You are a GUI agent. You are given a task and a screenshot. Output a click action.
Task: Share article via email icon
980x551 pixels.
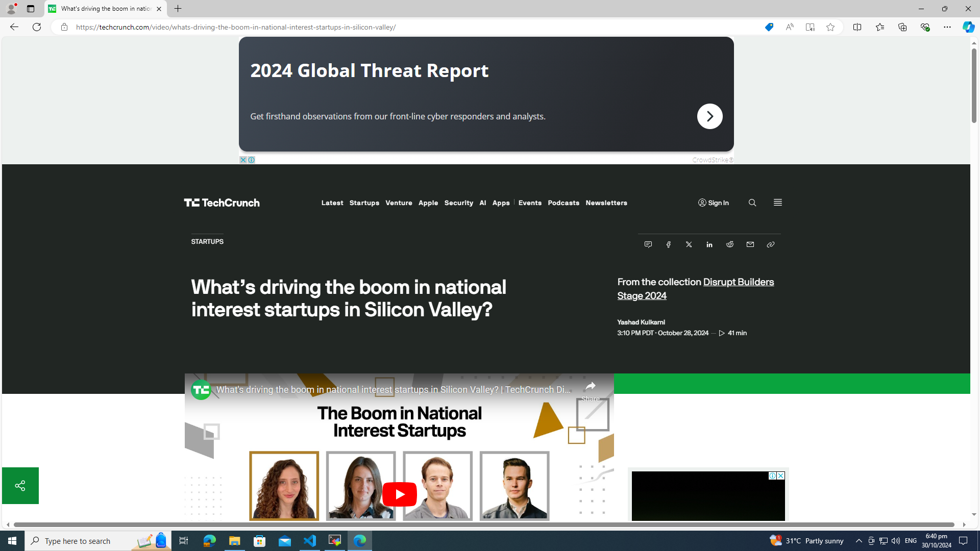pyautogui.click(x=750, y=244)
